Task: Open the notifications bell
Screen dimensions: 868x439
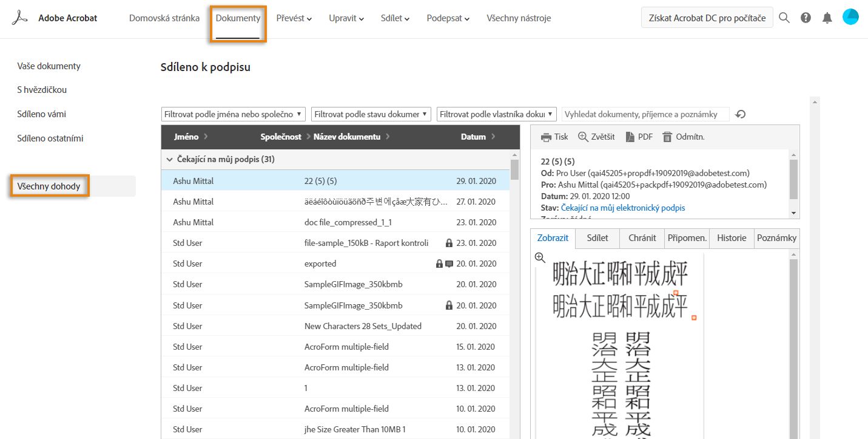Action: (x=827, y=18)
